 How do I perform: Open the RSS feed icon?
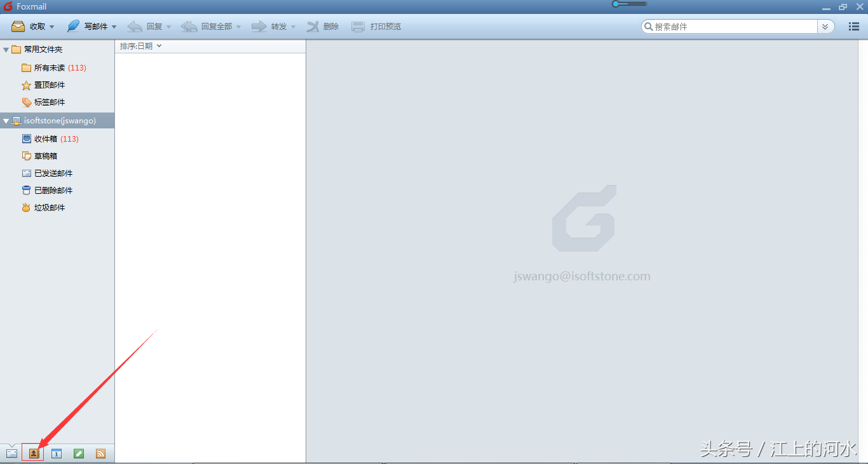point(100,453)
